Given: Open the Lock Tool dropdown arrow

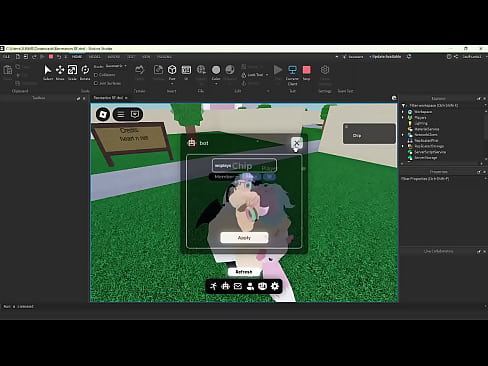Looking at the screenshot, I should tap(267, 75).
